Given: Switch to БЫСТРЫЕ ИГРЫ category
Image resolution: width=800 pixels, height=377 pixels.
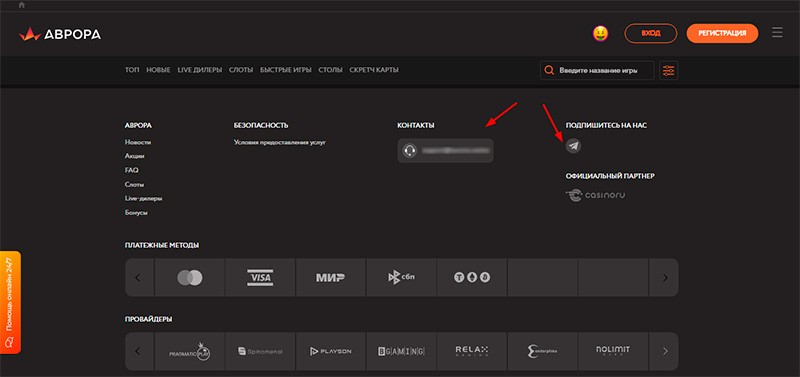Looking at the screenshot, I should (286, 70).
